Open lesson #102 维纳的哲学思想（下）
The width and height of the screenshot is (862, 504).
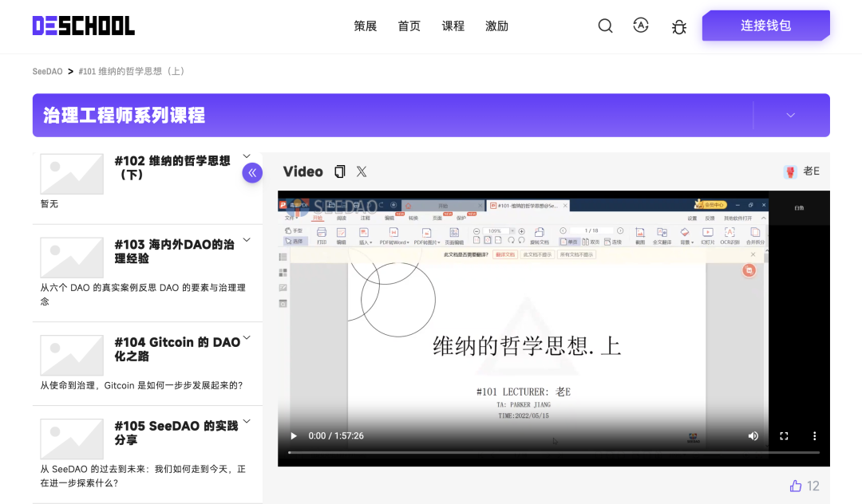tap(172, 167)
